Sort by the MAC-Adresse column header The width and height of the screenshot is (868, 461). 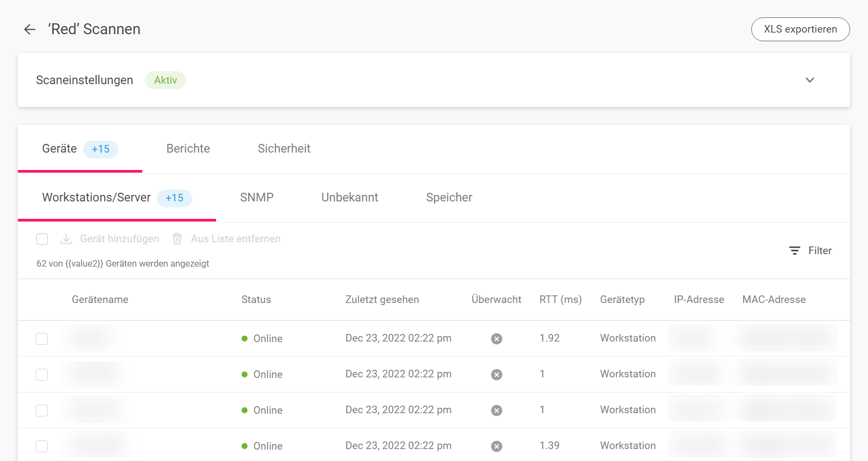(x=774, y=300)
